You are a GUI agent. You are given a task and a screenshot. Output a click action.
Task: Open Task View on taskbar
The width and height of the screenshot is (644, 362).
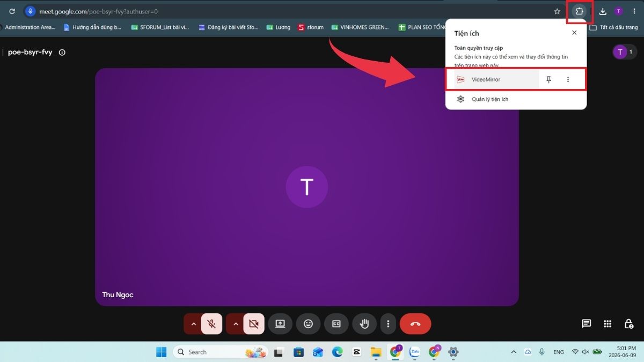click(x=278, y=352)
